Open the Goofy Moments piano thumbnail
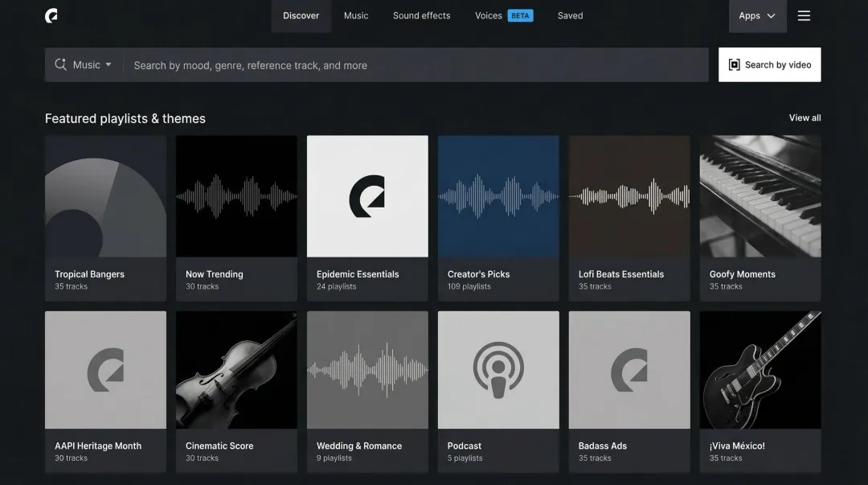This screenshot has height=485, width=868. 760,196
